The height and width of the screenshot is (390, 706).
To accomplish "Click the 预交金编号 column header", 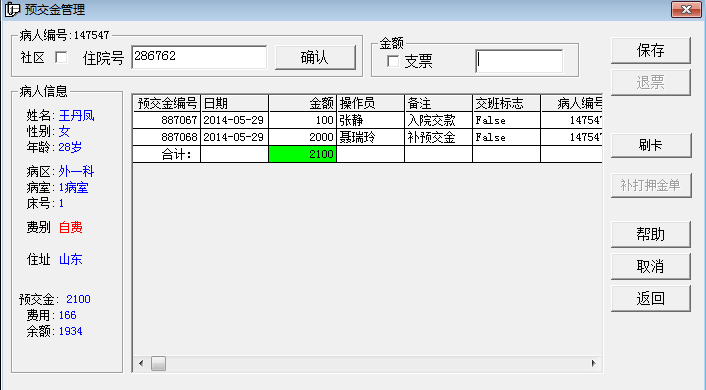I will 167,104.
